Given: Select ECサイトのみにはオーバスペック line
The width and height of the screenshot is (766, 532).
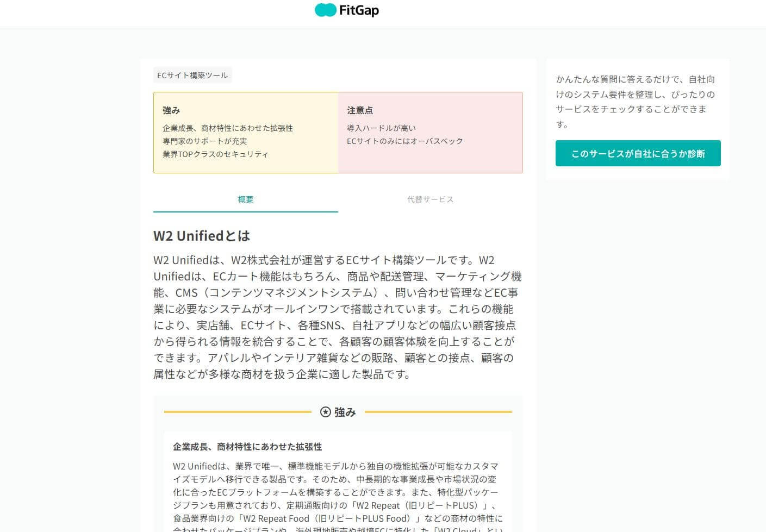Looking at the screenshot, I should coord(405,141).
